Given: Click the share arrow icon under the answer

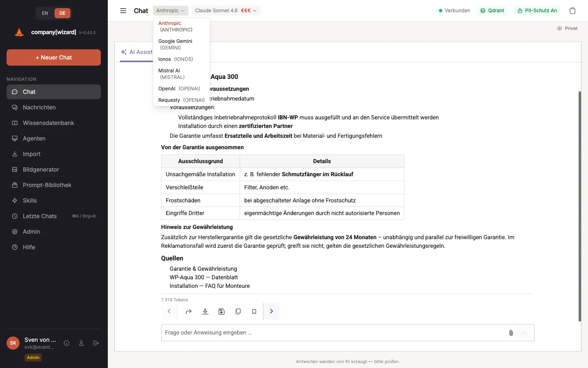Looking at the screenshot, I should point(189,312).
